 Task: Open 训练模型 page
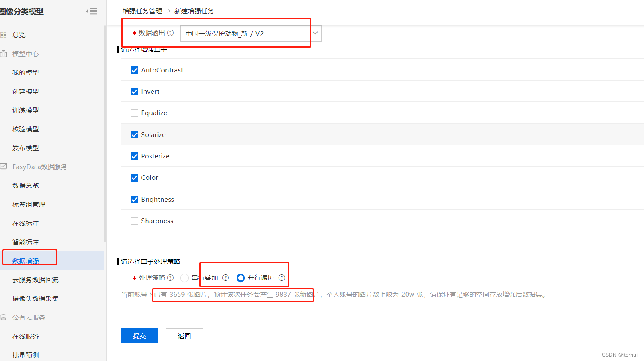(26, 110)
